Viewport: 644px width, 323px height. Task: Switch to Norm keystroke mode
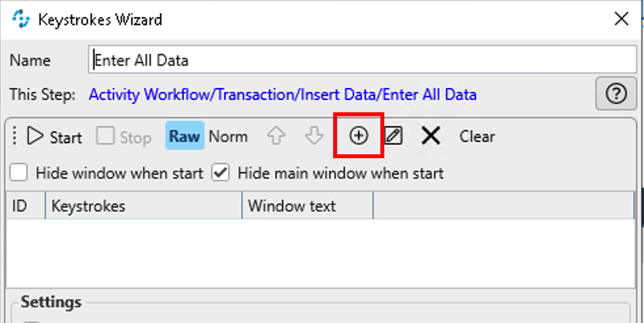[x=228, y=137]
